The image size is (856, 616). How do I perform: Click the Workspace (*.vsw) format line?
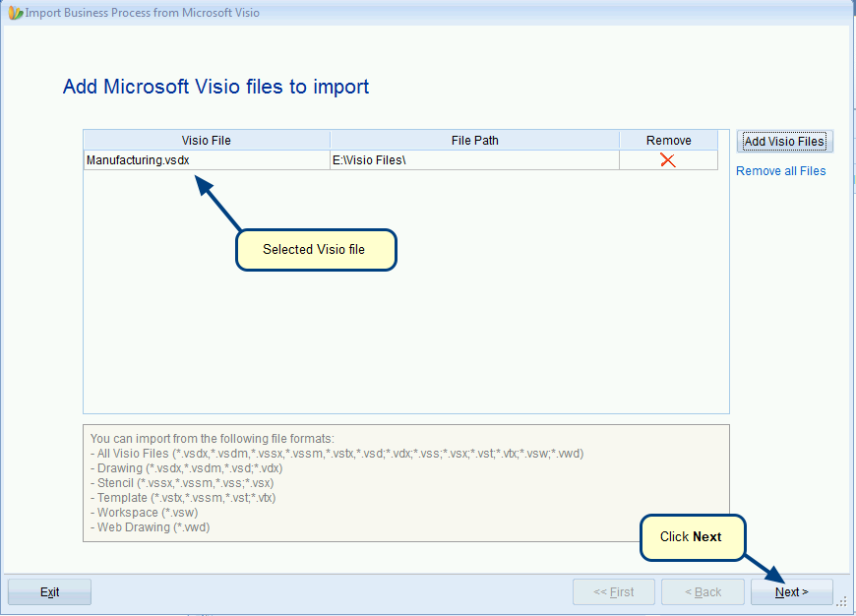point(144,513)
